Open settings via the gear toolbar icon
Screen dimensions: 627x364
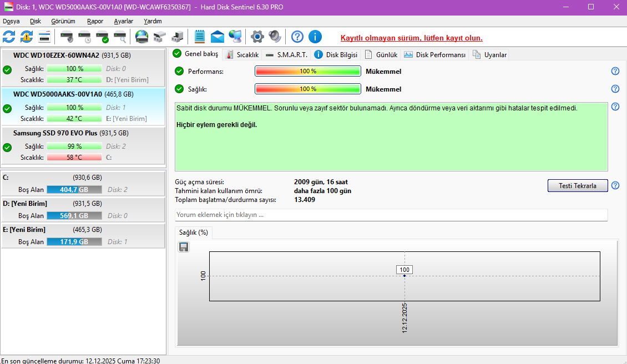[x=257, y=37]
